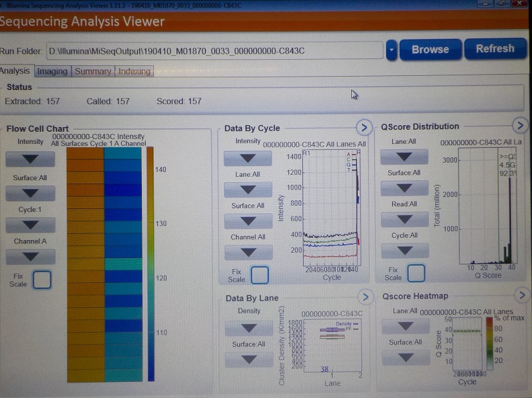The width and height of the screenshot is (532, 398).
Task: Expand the Cycle:1 dropdown in Flow Cell Chart
Action: pyautogui.click(x=30, y=225)
